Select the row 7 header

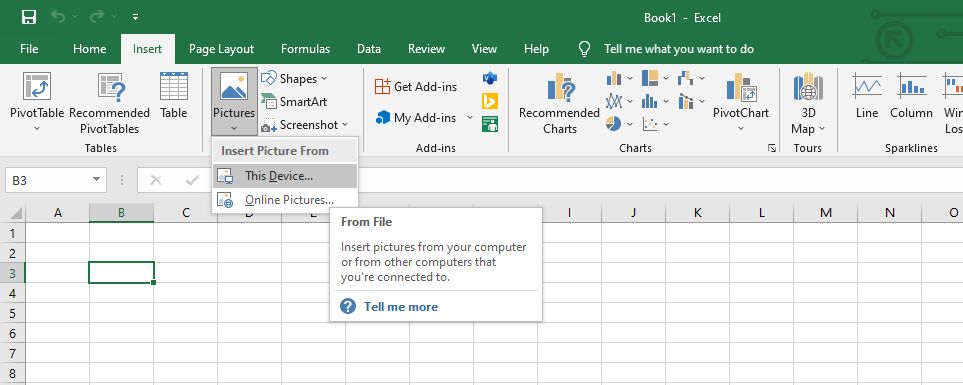pos(13,353)
